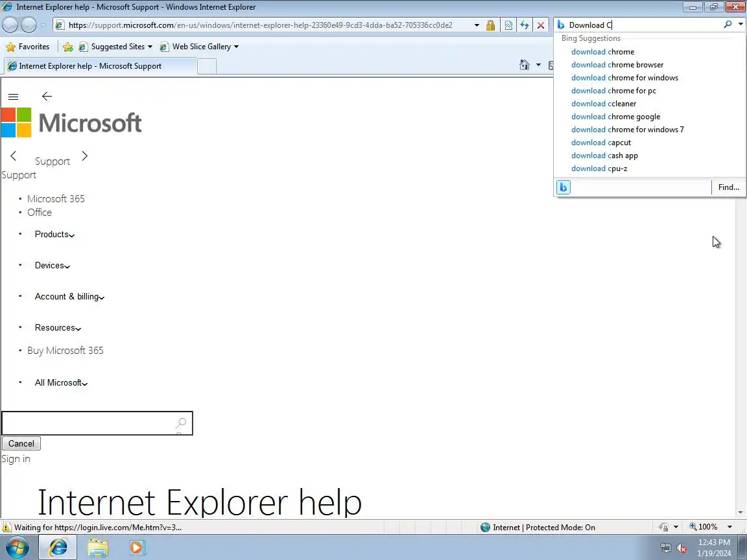Click the status bar security shield icon
This screenshot has height=560, width=747.
(663, 527)
